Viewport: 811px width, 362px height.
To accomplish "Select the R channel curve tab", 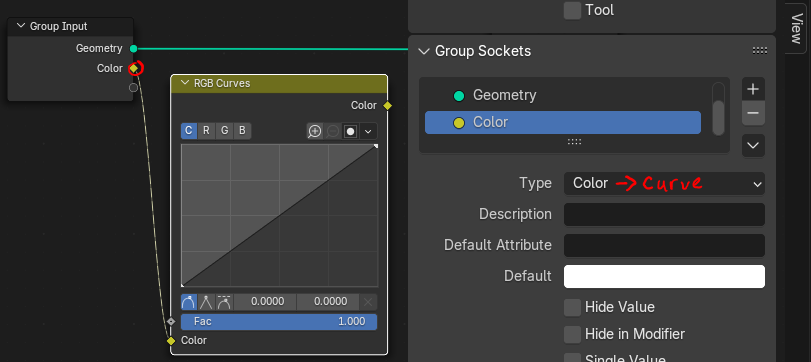I will pos(206,131).
